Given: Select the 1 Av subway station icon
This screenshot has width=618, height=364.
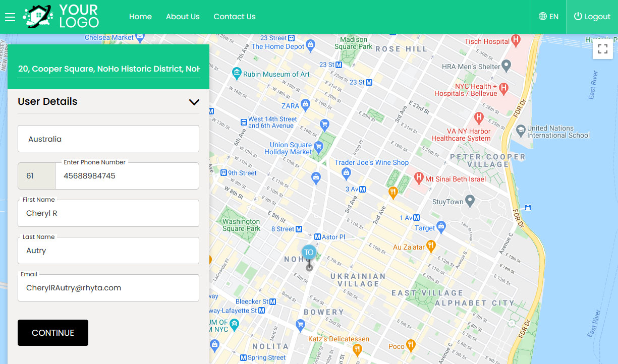Looking at the screenshot, I should click(x=416, y=218).
